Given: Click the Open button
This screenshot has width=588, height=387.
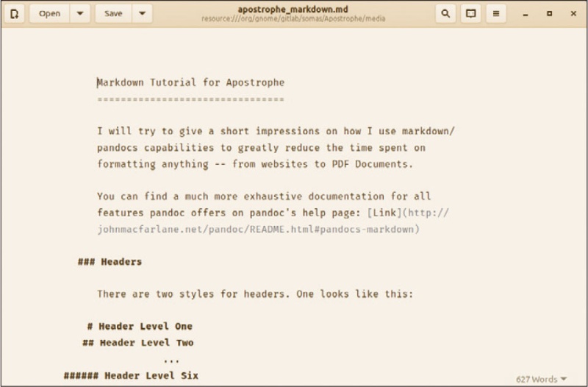Looking at the screenshot, I should click(49, 14).
